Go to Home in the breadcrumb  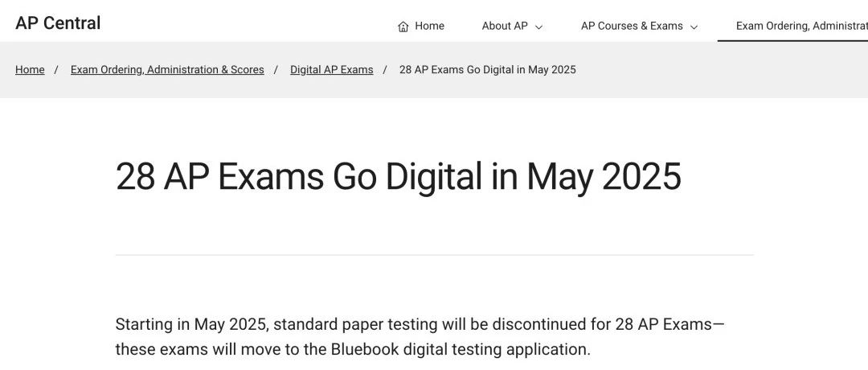(x=30, y=70)
